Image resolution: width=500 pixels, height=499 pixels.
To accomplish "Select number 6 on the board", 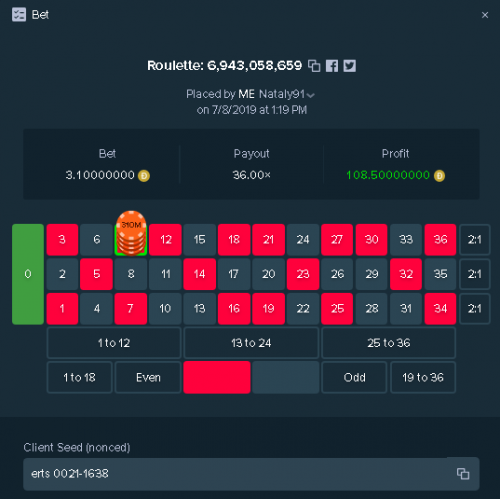I will [97, 240].
